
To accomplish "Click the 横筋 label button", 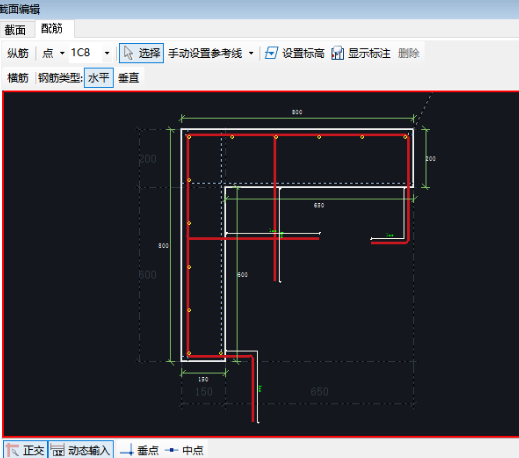I will click(x=18, y=78).
